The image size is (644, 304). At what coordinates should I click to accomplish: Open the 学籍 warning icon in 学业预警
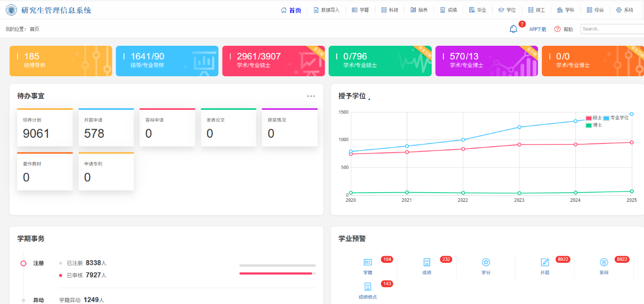pyautogui.click(x=368, y=262)
